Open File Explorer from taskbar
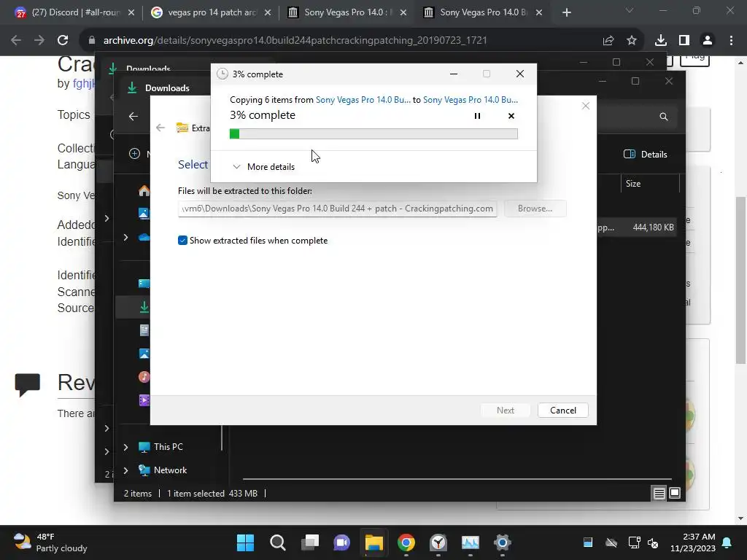The width and height of the screenshot is (747, 560). [374, 542]
